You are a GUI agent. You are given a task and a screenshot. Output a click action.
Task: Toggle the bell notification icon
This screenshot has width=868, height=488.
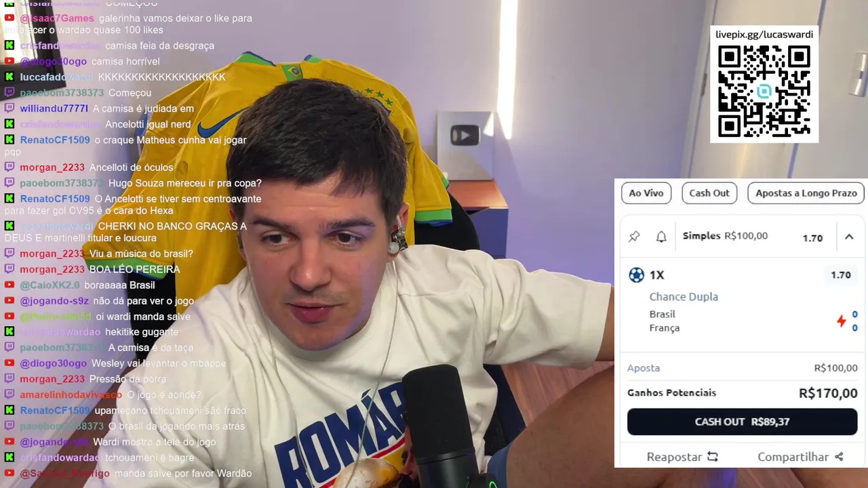click(x=661, y=237)
